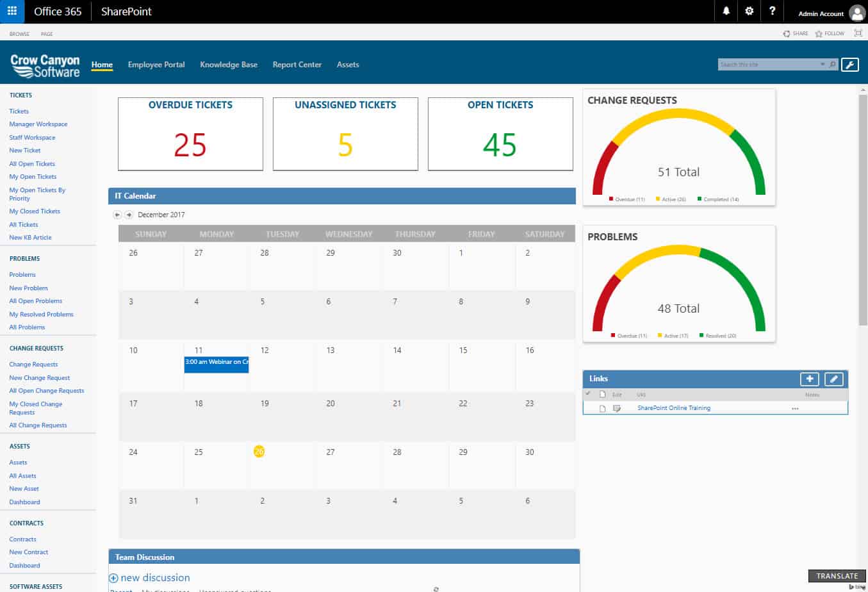868x592 pixels.
Task: Select highlighted December 26 on calendar
Action: pyautogui.click(x=259, y=452)
